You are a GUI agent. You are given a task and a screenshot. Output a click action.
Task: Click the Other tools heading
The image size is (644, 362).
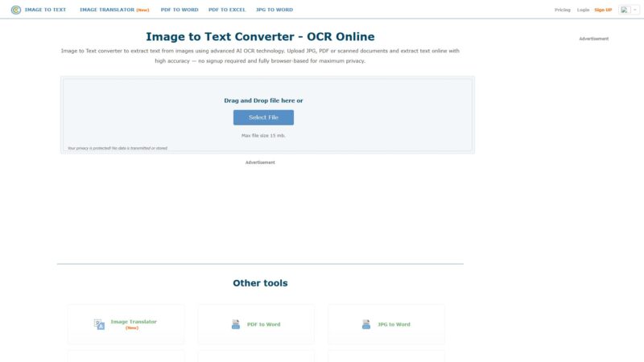[260, 283]
